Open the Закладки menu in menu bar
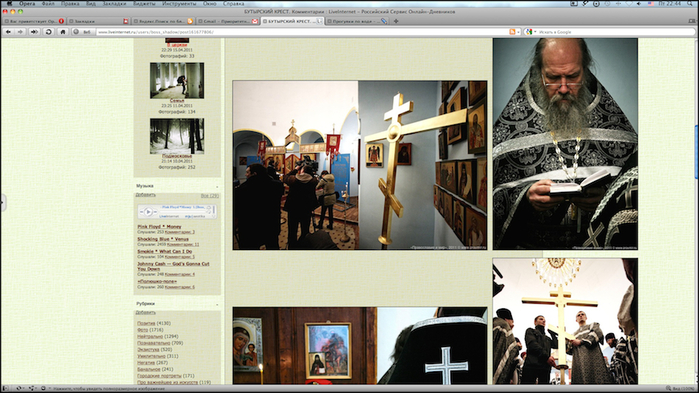This screenshot has height=393, width=699. pos(115,4)
